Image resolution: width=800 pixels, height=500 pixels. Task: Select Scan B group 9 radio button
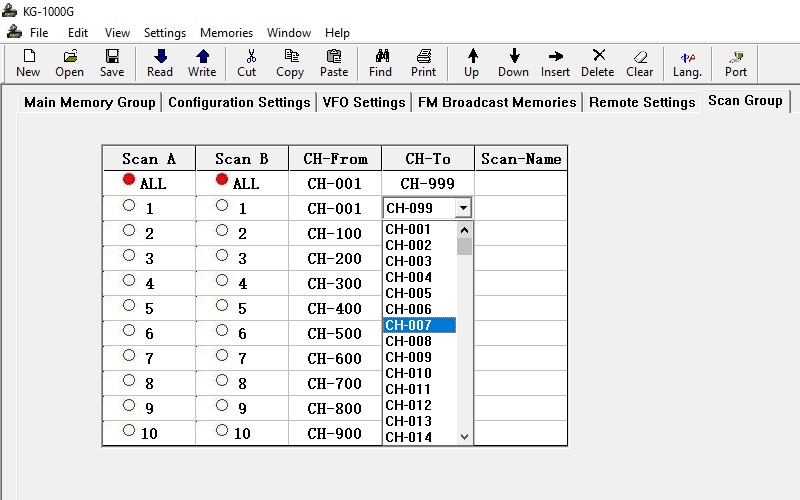pyautogui.click(x=221, y=405)
